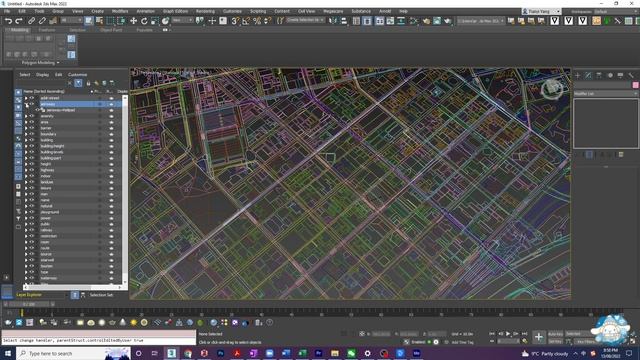Screen dimensions: 640x360
Task: Toggle visibility eye of landuse layer
Action: click(32, 182)
